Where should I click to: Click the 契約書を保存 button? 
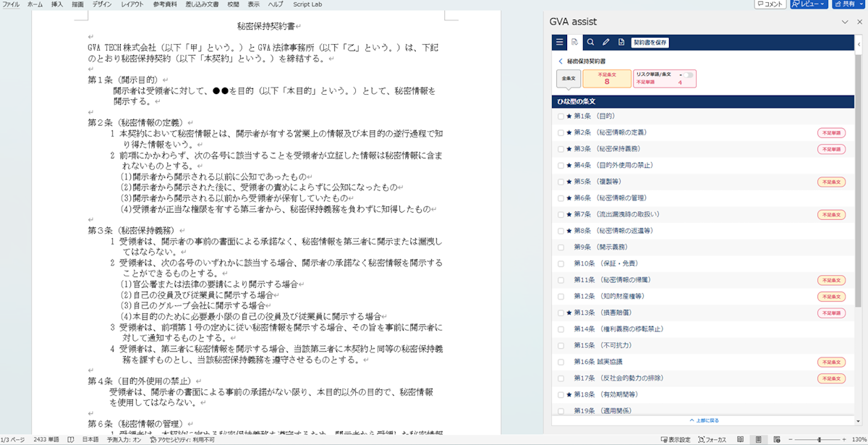point(650,43)
